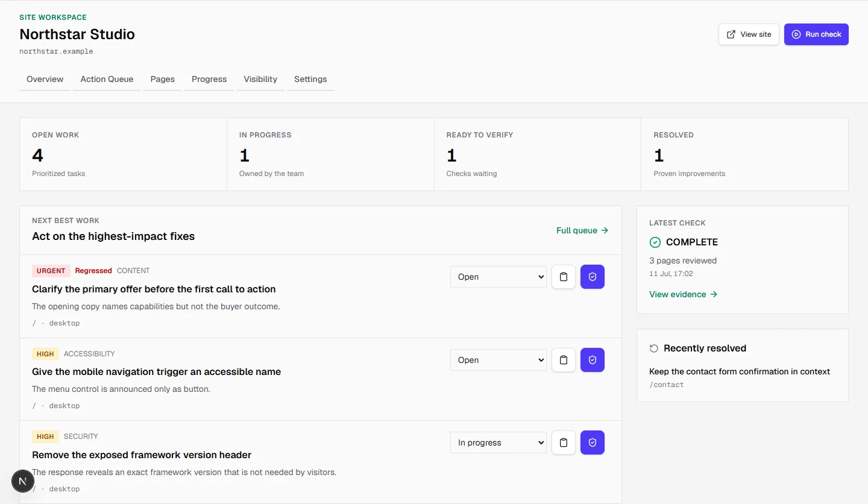The height and width of the screenshot is (504, 868).
Task: Click the COMPLETE check circle icon
Action: pos(655,242)
